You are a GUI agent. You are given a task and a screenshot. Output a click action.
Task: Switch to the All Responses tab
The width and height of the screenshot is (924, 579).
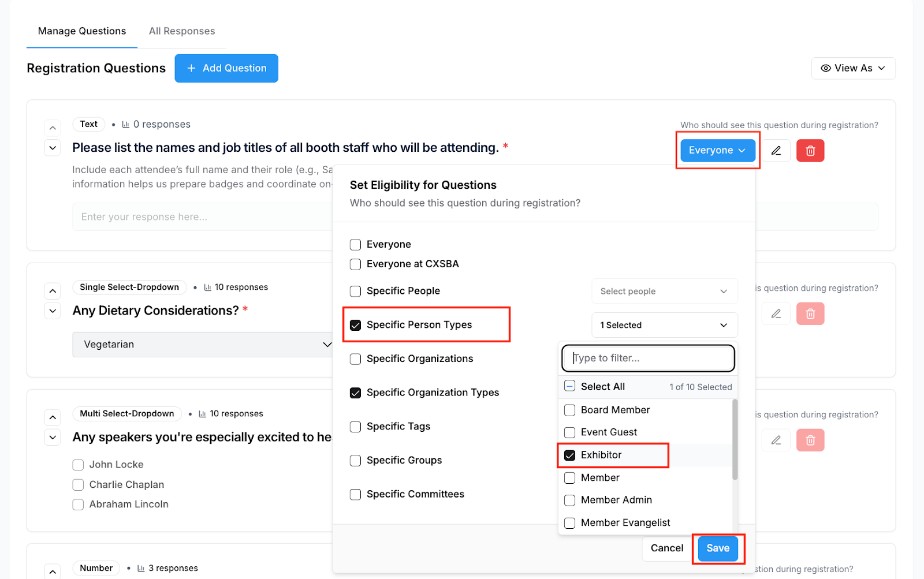tap(182, 31)
